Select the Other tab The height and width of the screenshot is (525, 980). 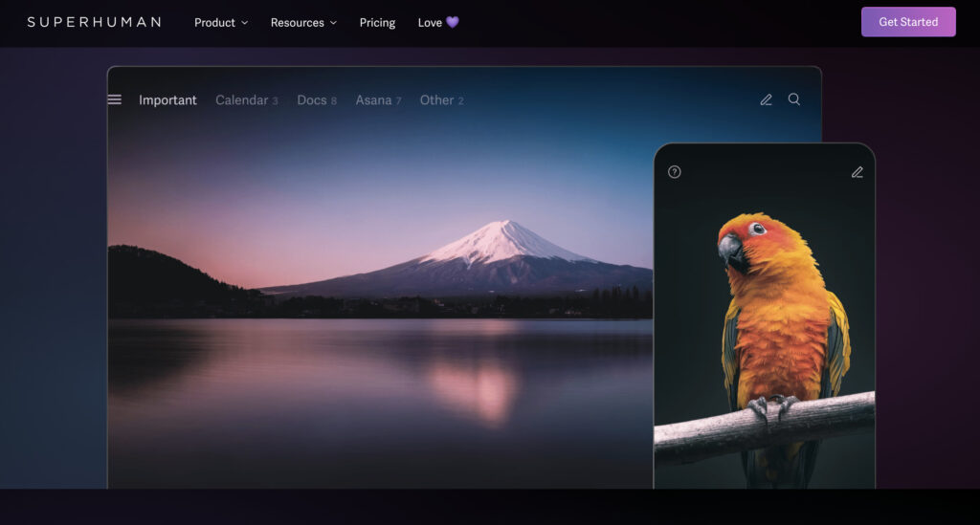(441, 99)
